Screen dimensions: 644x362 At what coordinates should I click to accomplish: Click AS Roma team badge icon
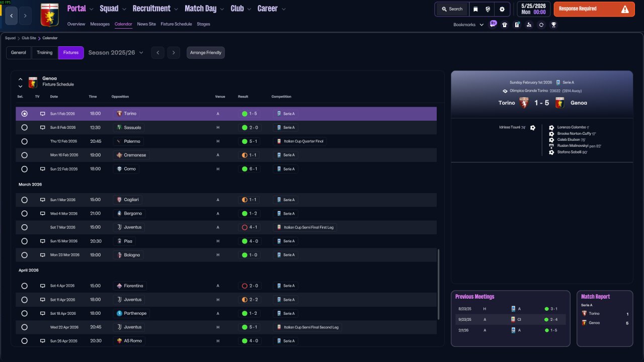pyautogui.click(x=119, y=341)
